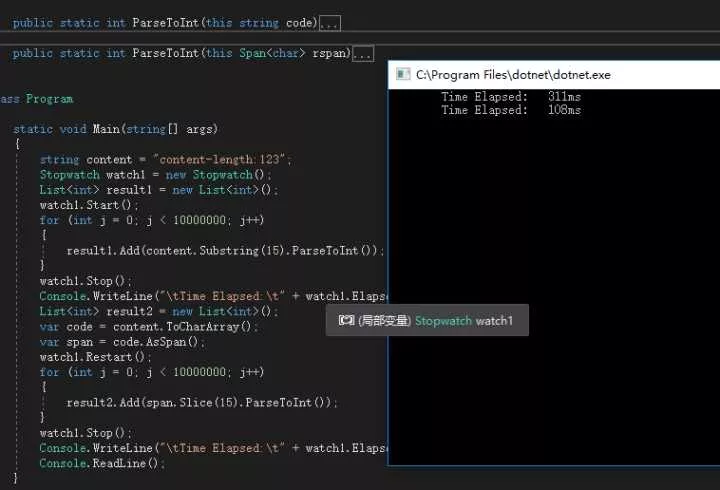Click the watch1.Restart() line

[95, 357]
